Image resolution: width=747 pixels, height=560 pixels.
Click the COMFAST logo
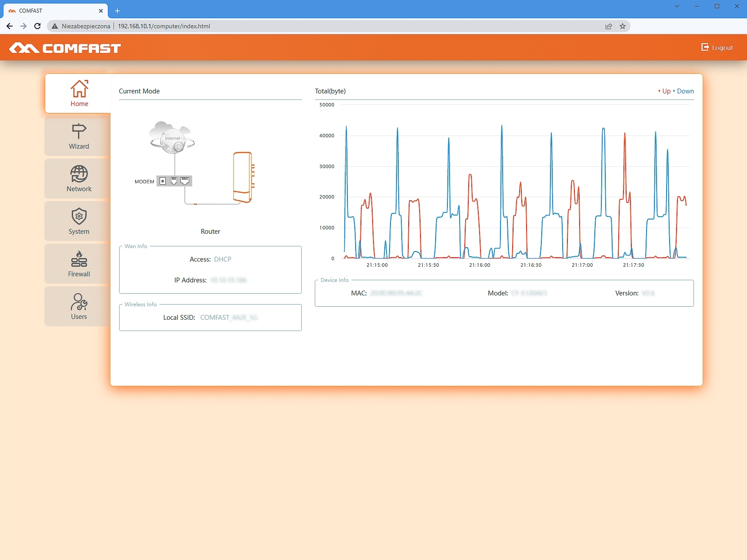pyautogui.click(x=65, y=48)
